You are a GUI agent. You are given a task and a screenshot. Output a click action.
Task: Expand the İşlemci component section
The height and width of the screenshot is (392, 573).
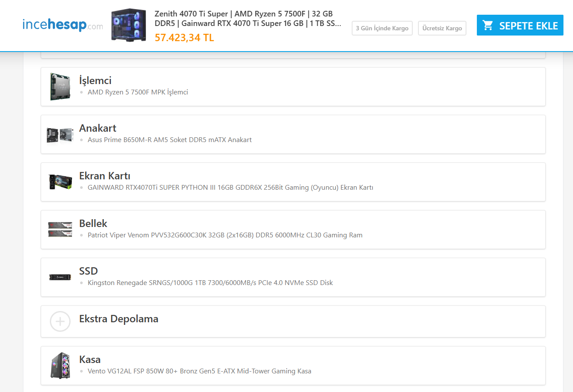pyautogui.click(x=95, y=81)
